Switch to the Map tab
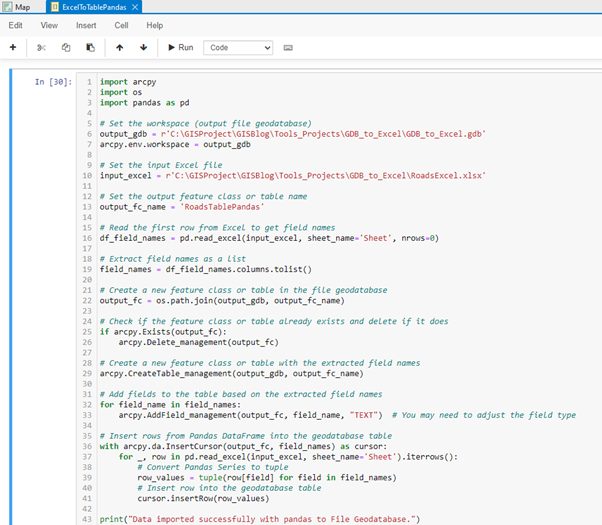This screenshot has width=602, height=525. 17,7
